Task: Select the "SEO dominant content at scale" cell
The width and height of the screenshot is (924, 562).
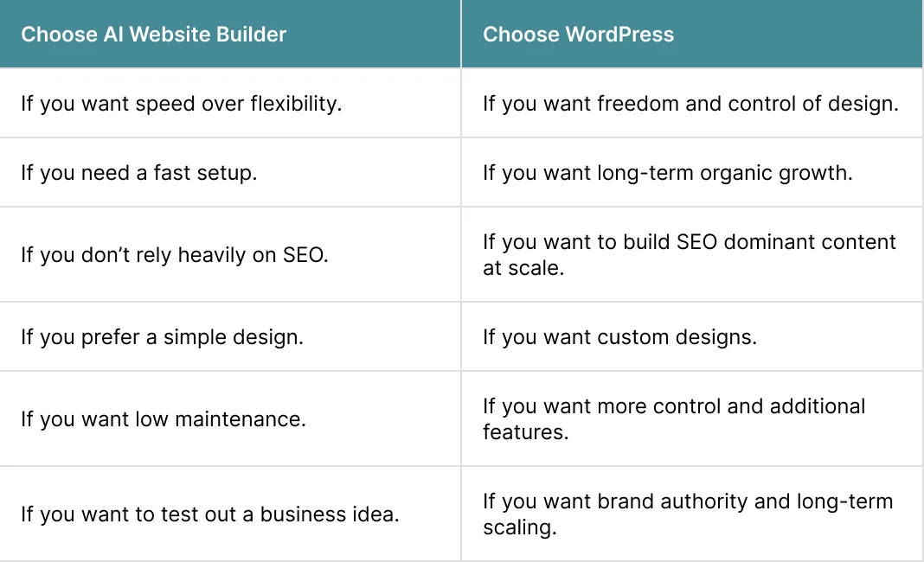Action: (689, 254)
